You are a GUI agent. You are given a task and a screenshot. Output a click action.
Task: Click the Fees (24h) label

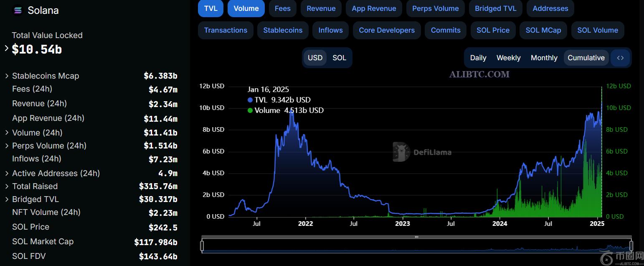32,89
